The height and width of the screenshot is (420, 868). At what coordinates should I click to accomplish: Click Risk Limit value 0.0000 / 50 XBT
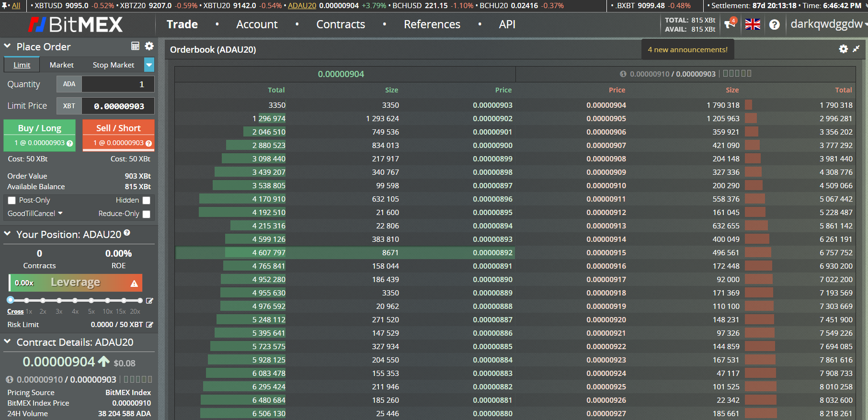point(116,325)
